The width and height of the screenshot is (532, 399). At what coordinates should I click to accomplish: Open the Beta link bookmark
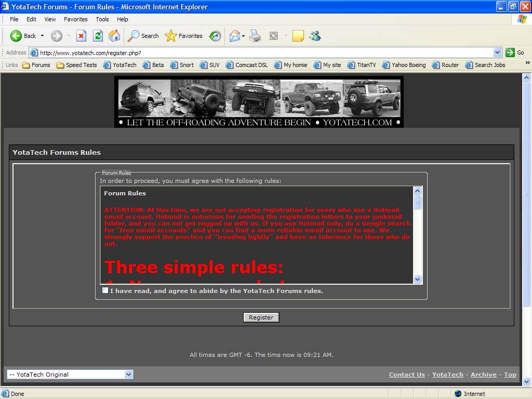point(153,65)
